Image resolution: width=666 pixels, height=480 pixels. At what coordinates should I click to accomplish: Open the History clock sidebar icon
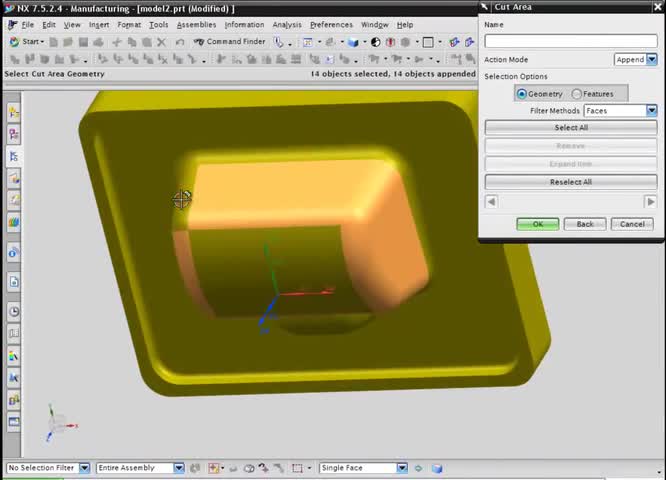pyautogui.click(x=14, y=311)
